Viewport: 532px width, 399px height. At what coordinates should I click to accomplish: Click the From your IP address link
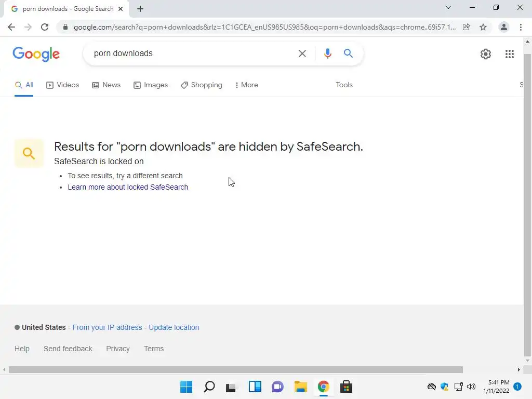click(x=107, y=327)
